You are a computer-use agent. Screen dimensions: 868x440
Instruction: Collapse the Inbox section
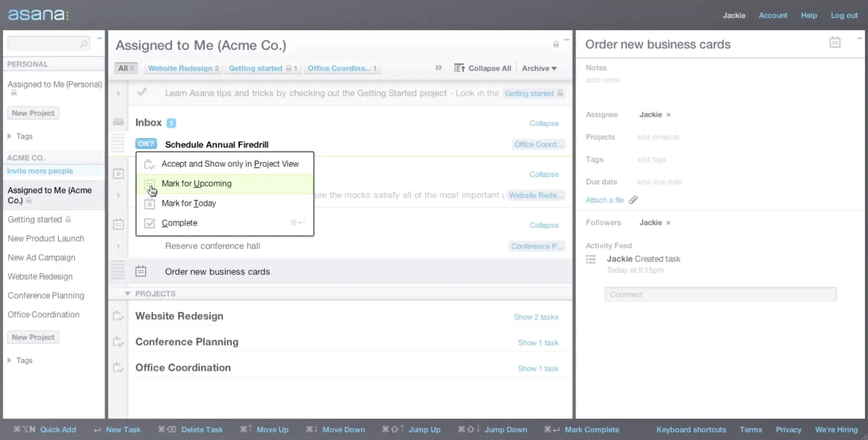[x=544, y=123]
